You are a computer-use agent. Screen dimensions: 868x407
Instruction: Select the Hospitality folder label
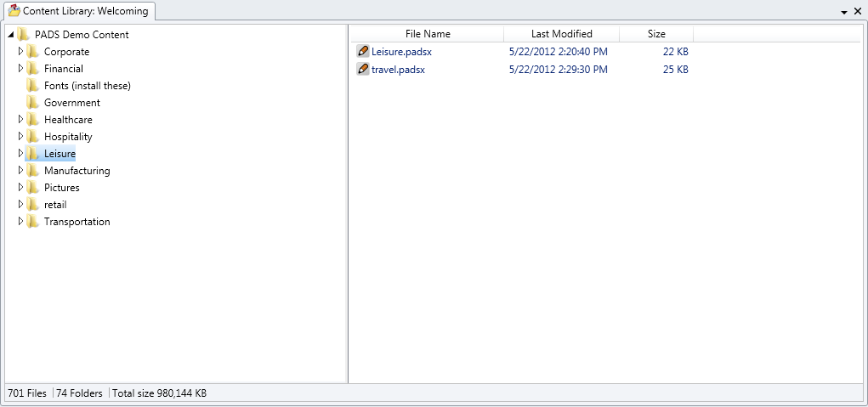point(68,137)
